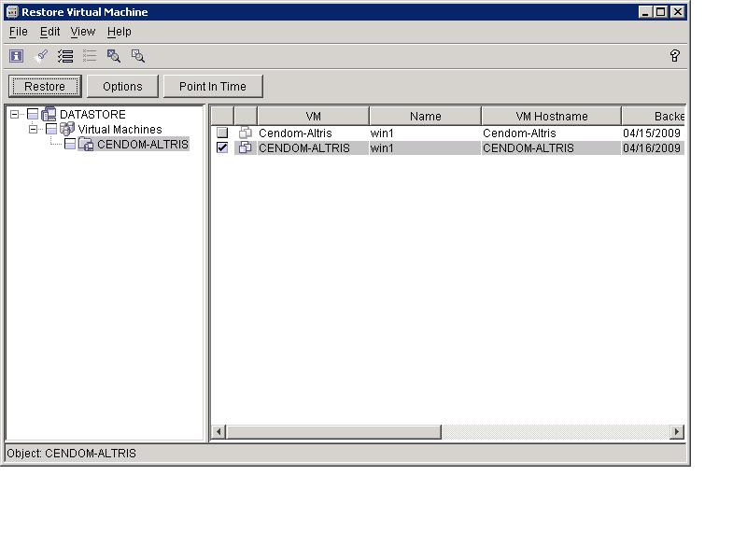Click the horizontal scrollbar right arrow

(679, 432)
